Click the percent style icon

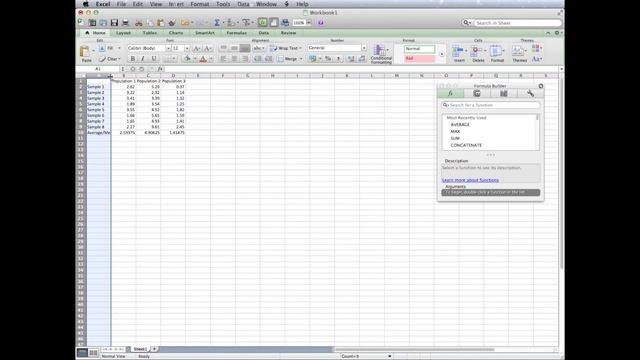pyautogui.click(x=328, y=59)
